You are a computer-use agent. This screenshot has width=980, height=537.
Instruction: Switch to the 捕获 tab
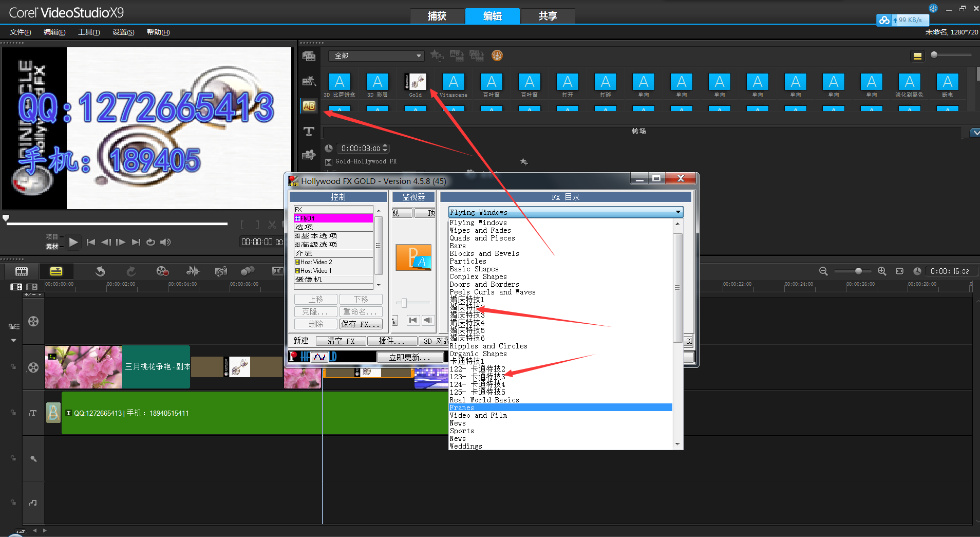[x=437, y=16]
